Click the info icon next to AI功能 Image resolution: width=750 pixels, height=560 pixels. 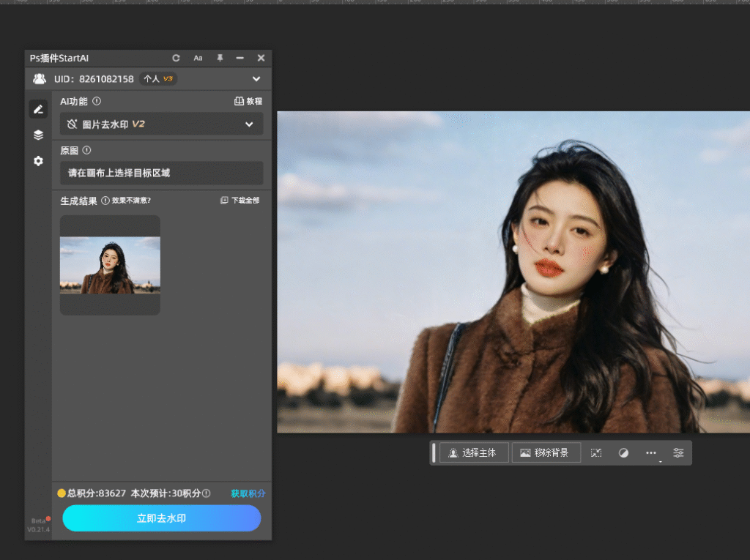(x=97, y=101)
